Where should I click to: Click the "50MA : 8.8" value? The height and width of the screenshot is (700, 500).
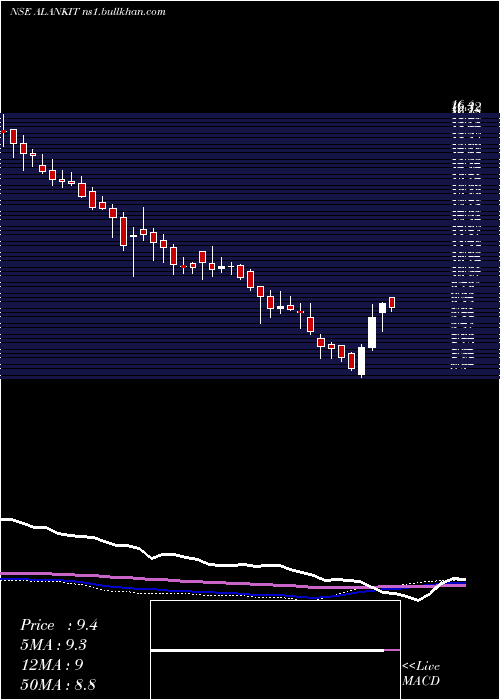click(58, 684)
